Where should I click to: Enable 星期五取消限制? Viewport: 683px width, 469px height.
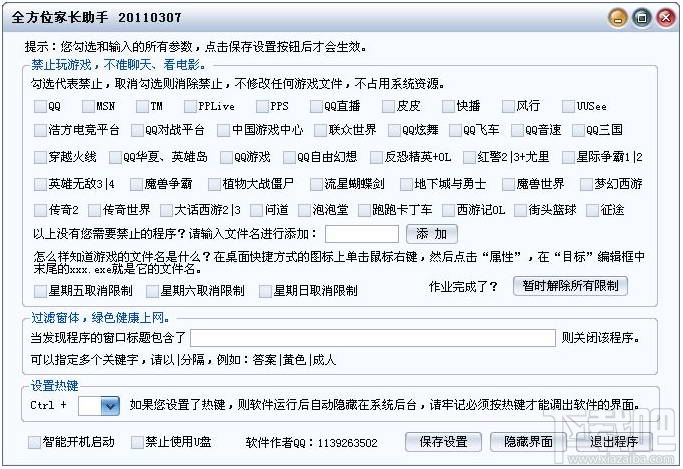pyautogui.click(x=40, y=291)
